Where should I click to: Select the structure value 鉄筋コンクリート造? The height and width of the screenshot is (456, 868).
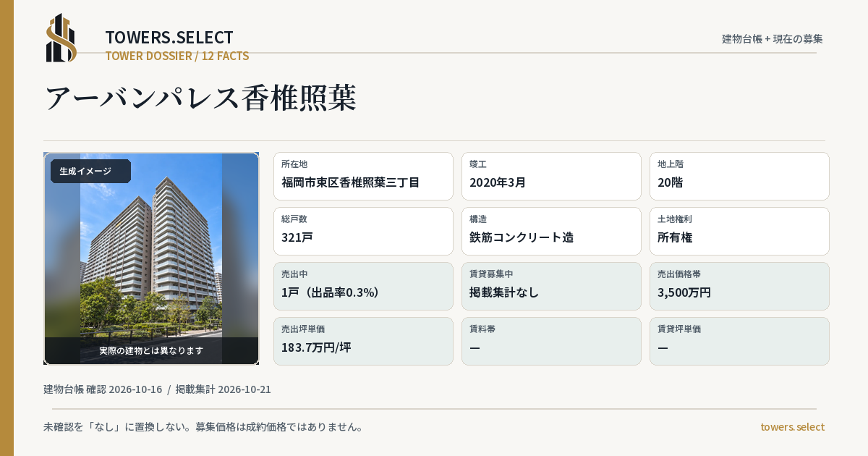(x=522, y=237)
